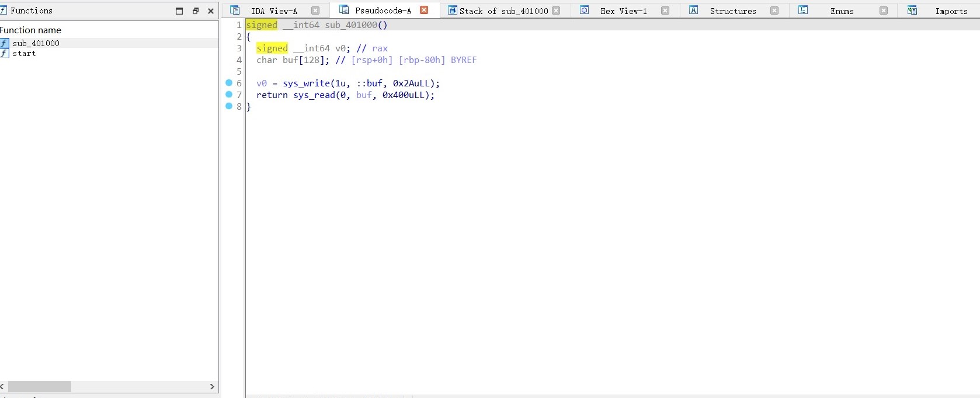
Task: Click the Stack of sub_401000 tab icon
Action: (x=452, y=11)
